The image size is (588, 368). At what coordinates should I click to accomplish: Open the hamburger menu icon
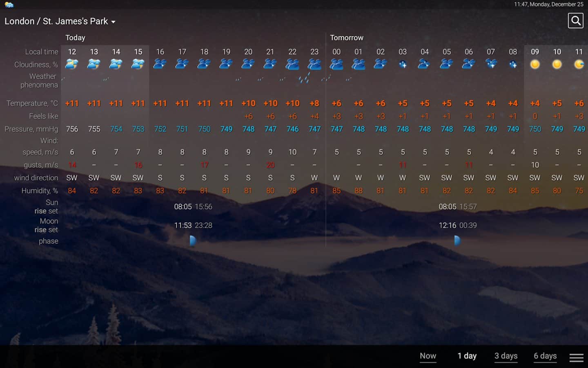pyautogui.click(x=576, y=357)
